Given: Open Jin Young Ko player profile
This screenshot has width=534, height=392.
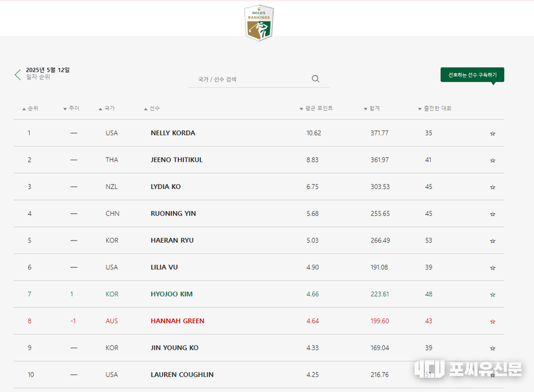Looking at the screenshot, I should click(175, 348).
